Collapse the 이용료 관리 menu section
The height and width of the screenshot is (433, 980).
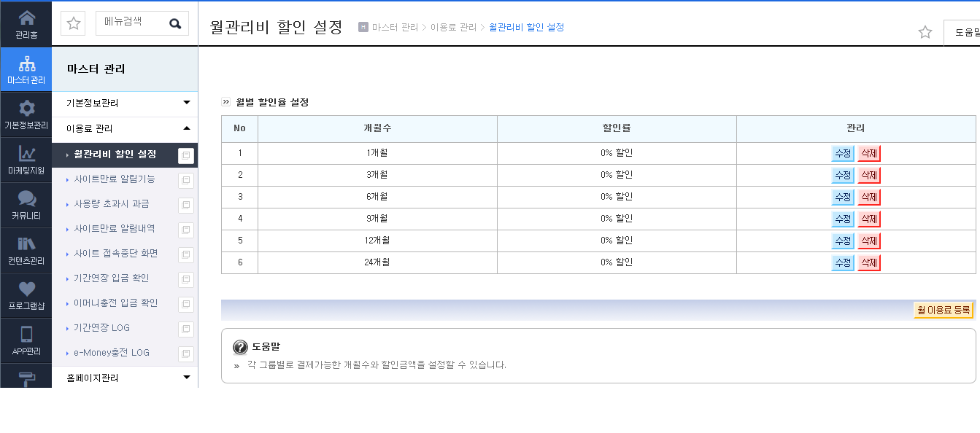[125, 129]
